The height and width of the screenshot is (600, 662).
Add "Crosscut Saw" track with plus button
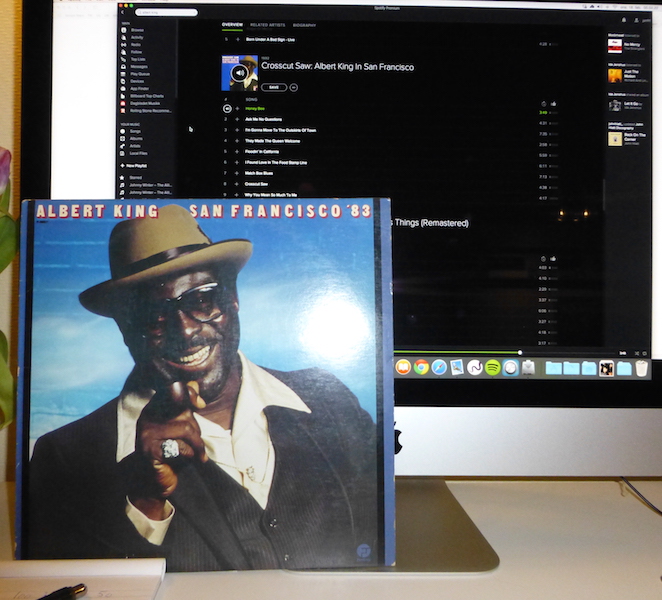click(237, 184)
